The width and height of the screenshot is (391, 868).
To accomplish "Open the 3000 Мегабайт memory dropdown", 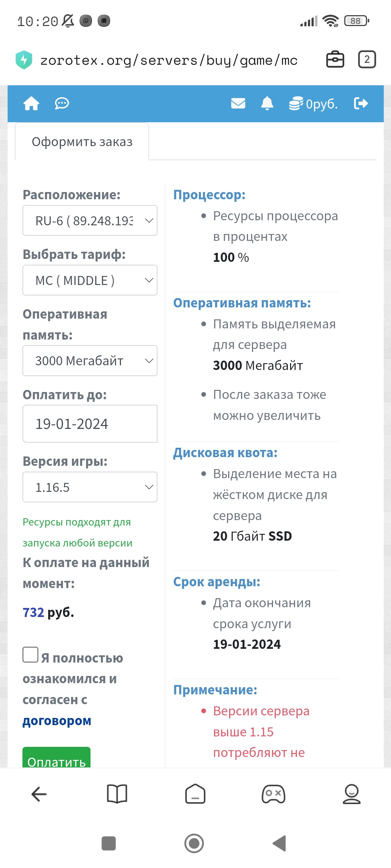I will click(x=90, y=361).
